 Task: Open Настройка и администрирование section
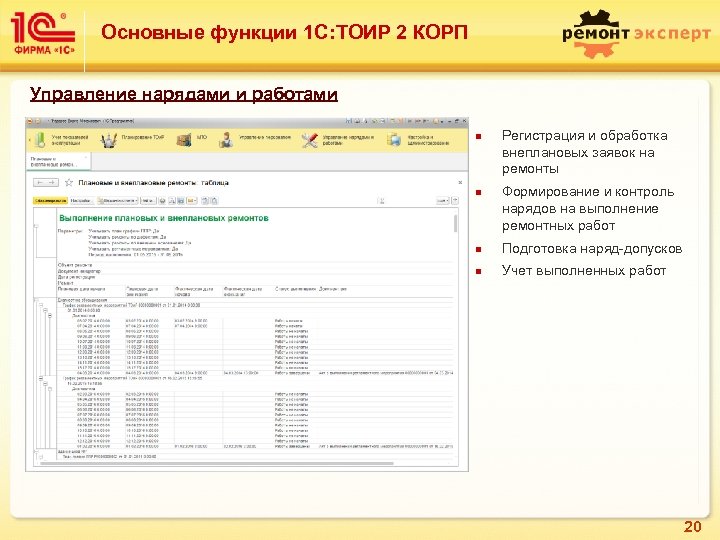coord(418,140)
